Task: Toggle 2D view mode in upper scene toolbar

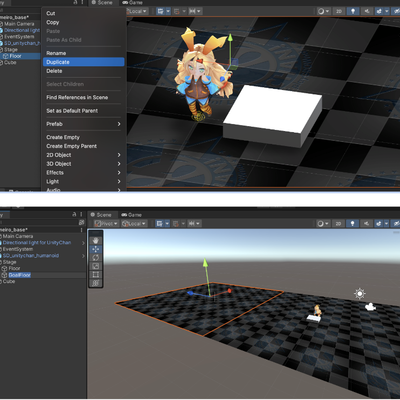Action: pyautogui.click(x=339, y=11)
